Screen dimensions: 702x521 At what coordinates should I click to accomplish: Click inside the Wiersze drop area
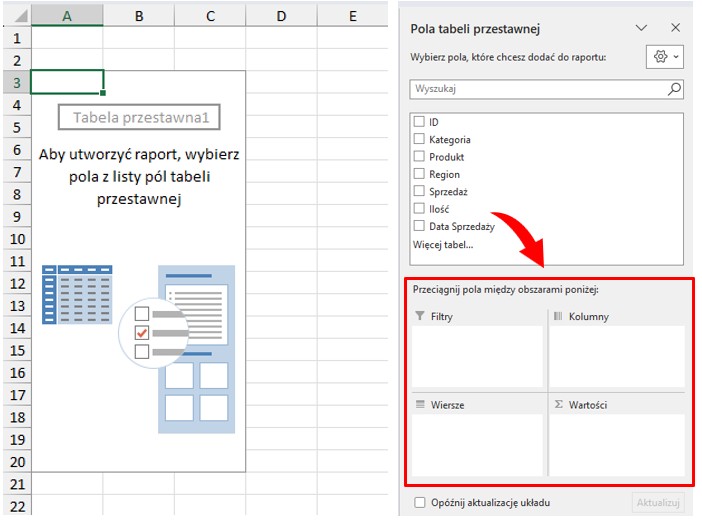coord(477,445)
